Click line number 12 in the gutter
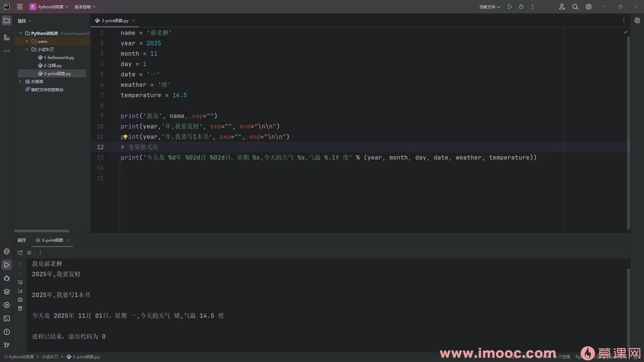The image size is (644, 362). 100,147
